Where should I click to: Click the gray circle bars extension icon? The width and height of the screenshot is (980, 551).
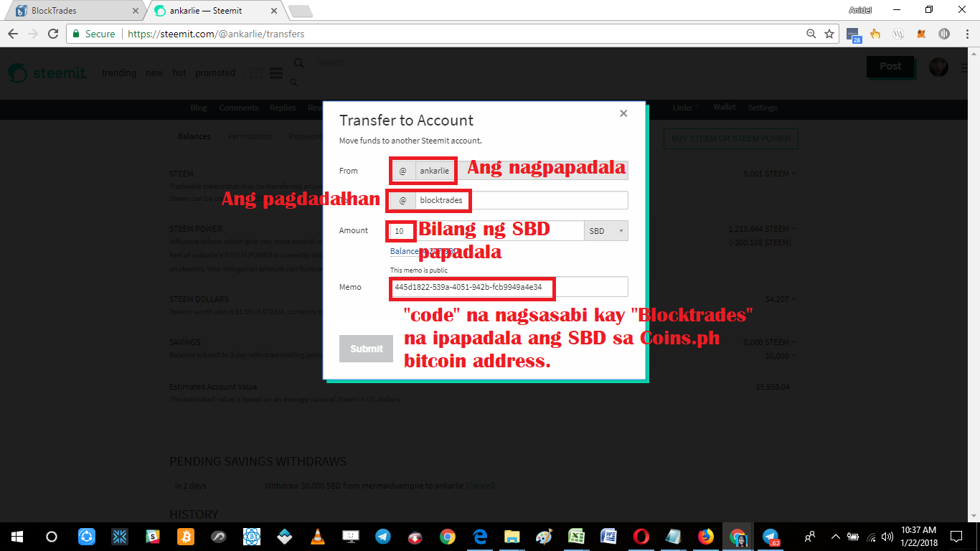pos(944,34)
